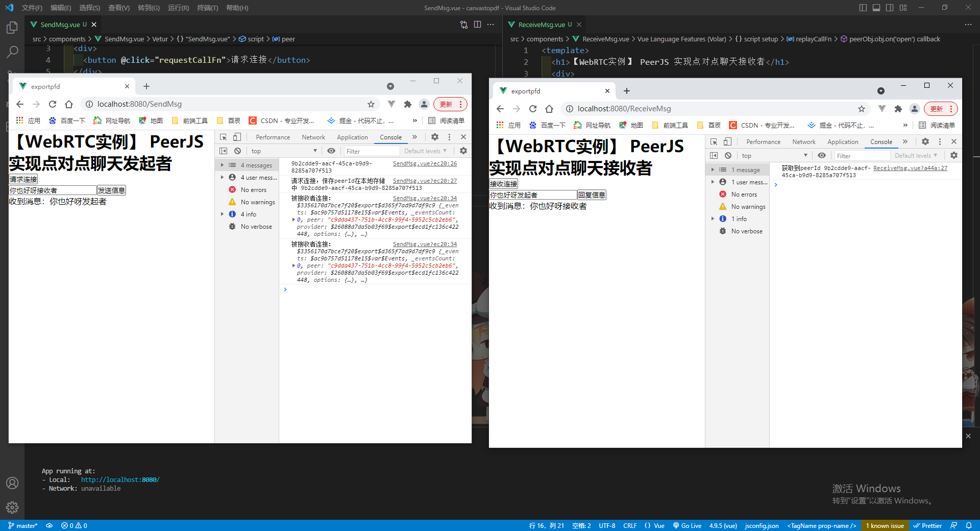Toggle device toolbar in SendMsg DevTools
This screenshot has width=980, height=531.
[x=237, y=137]
